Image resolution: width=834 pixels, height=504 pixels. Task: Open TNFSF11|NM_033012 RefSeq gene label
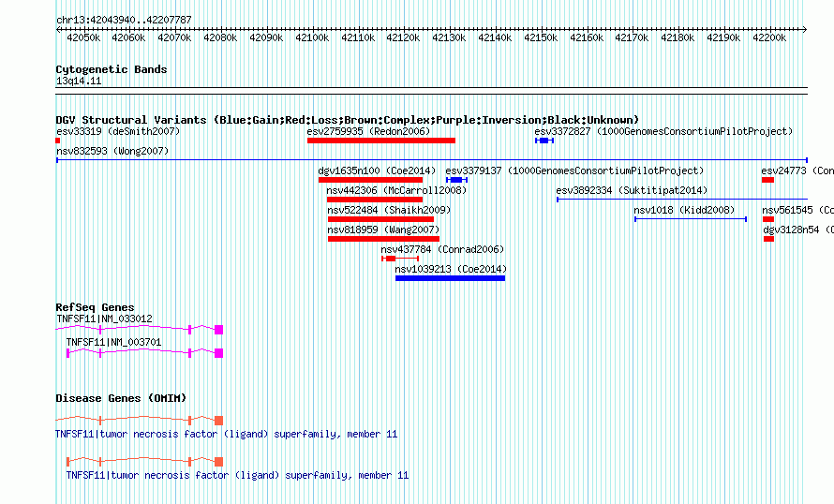(104, 319)
